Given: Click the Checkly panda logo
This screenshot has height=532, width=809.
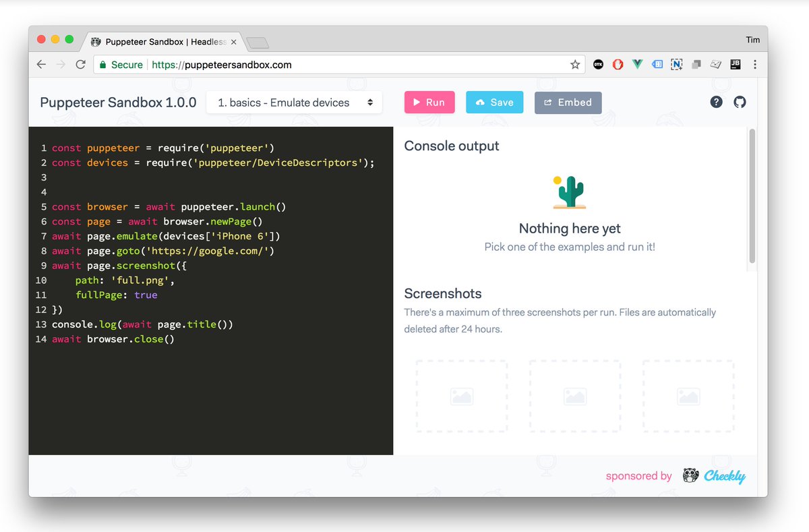Looking at the screenshot, I should point(690,476).
